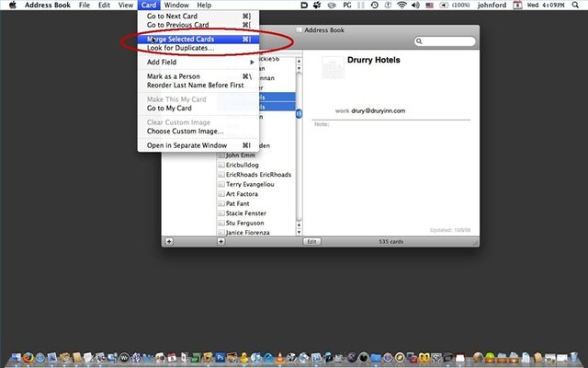Select Terry Evangeliou contact
The height and width of the screenshot is (368, 588).
(250, 184)
